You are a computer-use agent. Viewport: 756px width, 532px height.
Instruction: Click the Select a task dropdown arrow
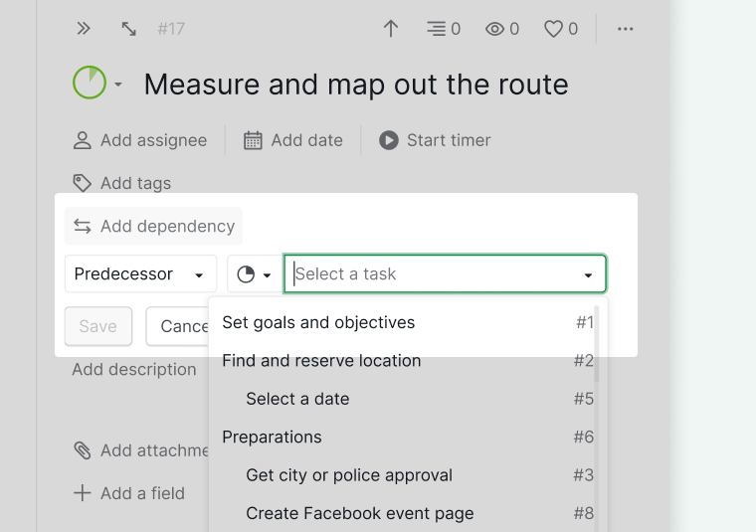(x=588, y=275)
